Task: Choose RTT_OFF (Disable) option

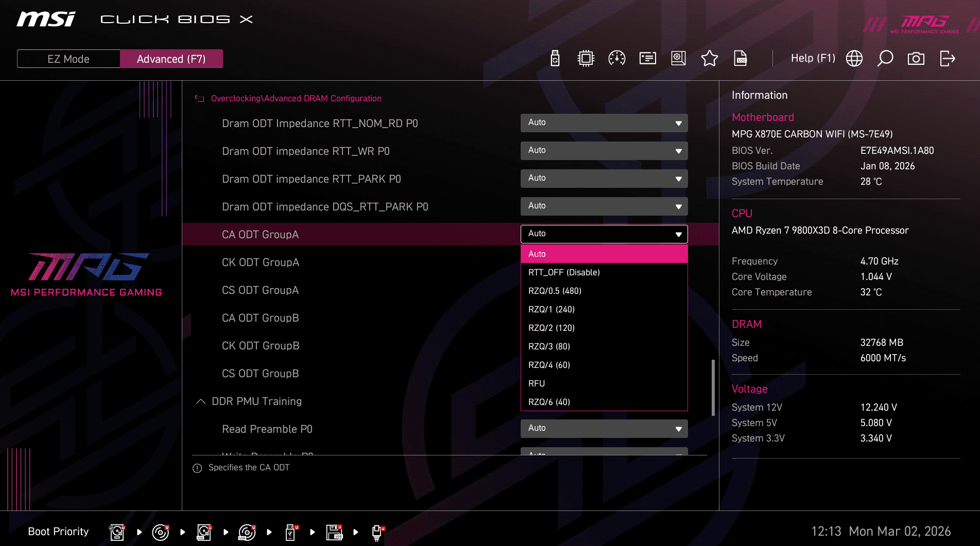Action: click(604, 272)
